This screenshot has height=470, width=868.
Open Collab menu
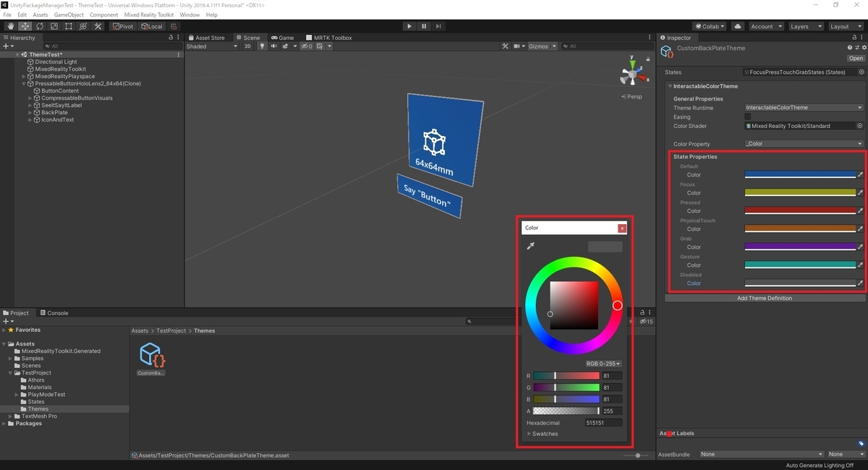[x=710, y=26]
